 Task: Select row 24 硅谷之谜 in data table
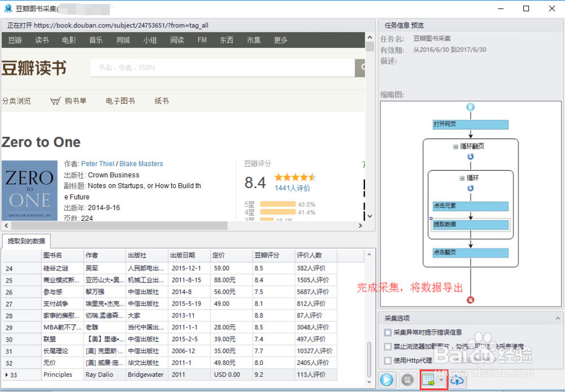point(169,268)
